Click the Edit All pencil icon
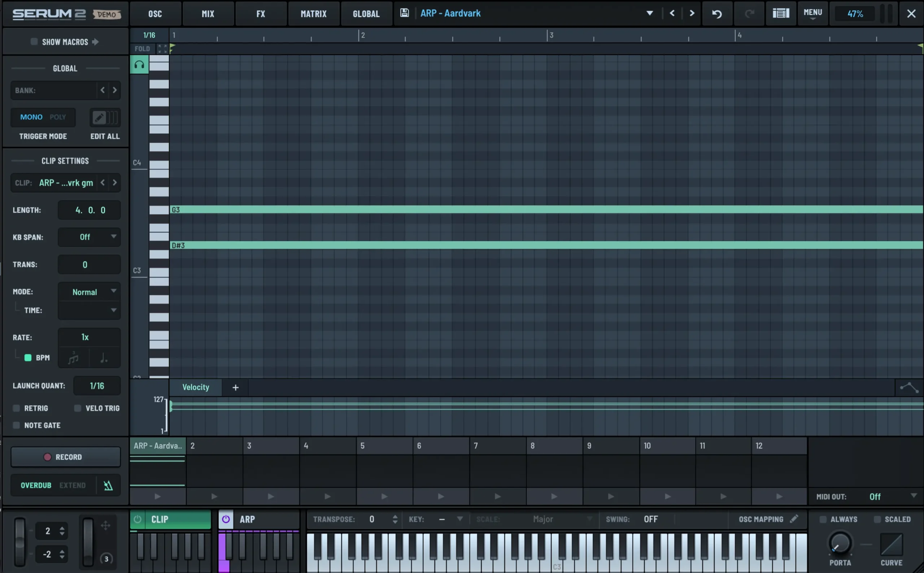Image resolution: width=924 pixels, height=573 pixels. click(99, 118)
